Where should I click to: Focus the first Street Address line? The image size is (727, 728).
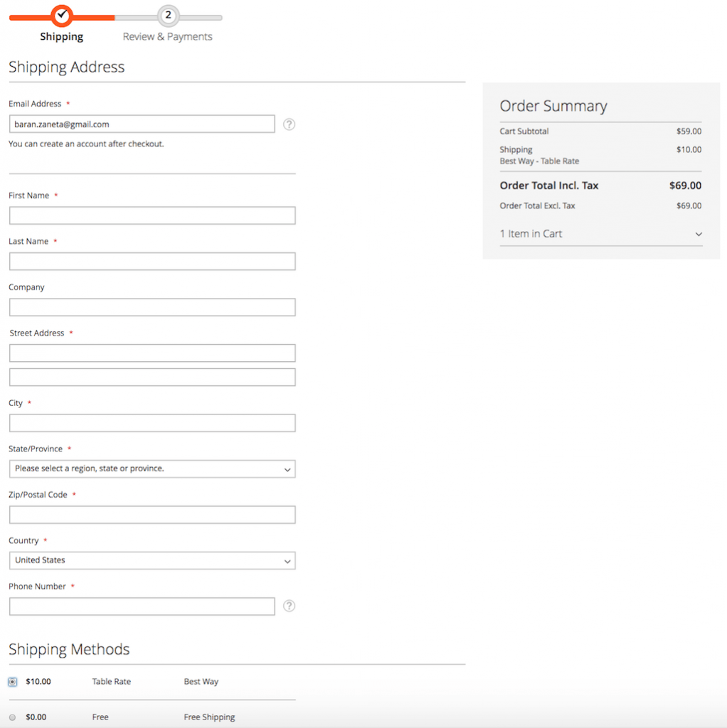(152, 353)
